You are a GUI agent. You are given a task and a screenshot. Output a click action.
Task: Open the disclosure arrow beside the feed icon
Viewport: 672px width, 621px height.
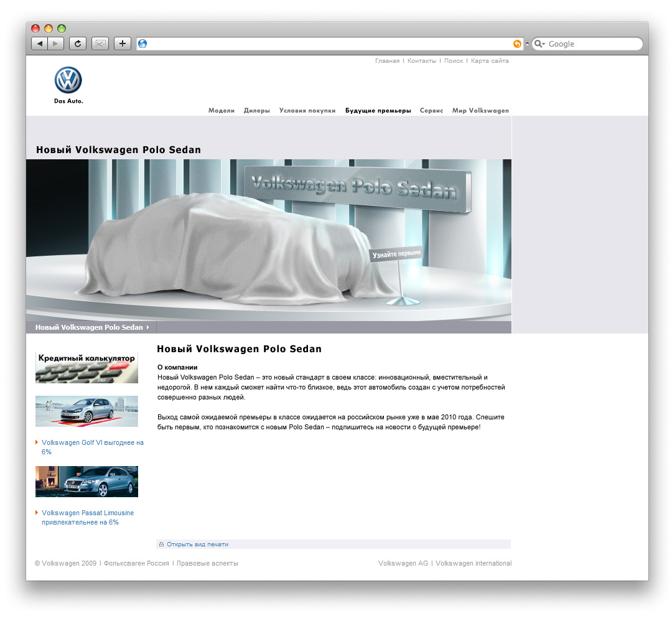point(526,44)
